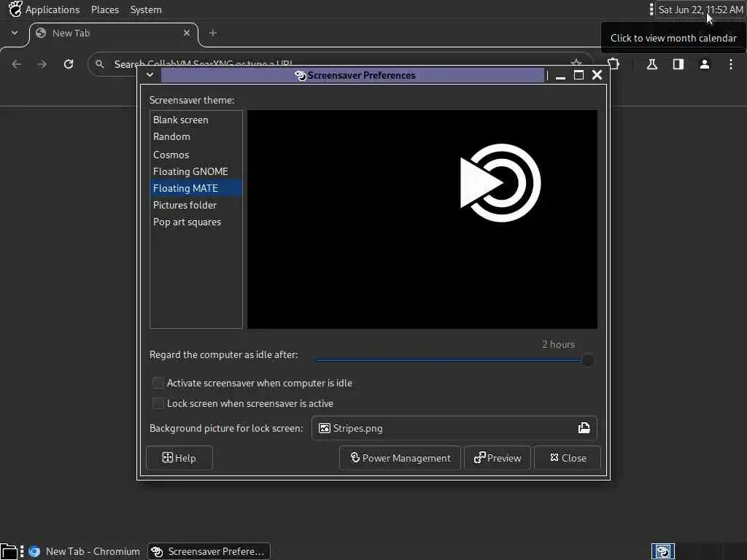Click the MATE foot logo beside Applications
The height and width of the screenshot is (560, 747).
click(x=15, y=9)
